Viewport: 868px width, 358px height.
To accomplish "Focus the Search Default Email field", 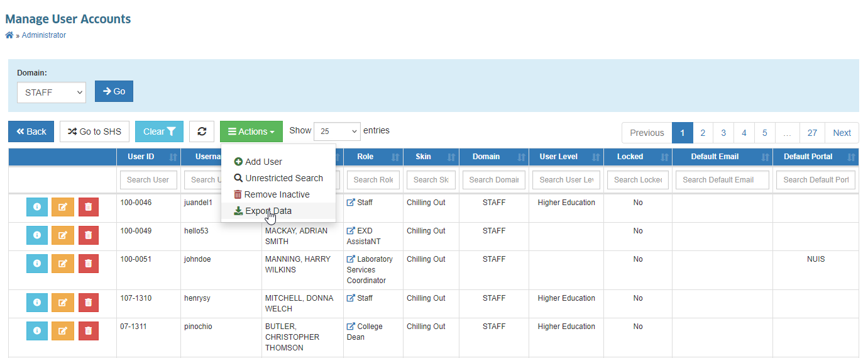I will click(x=722, y=180).
